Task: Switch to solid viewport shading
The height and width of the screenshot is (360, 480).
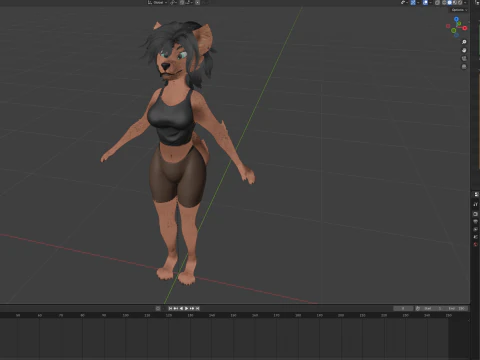Action: coord(449,2)
